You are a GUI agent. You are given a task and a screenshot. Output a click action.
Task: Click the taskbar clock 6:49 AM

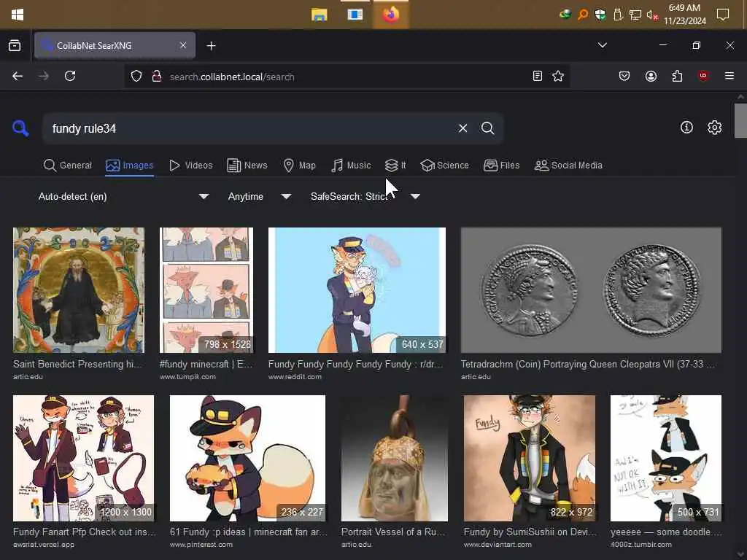tap(684, 15)
